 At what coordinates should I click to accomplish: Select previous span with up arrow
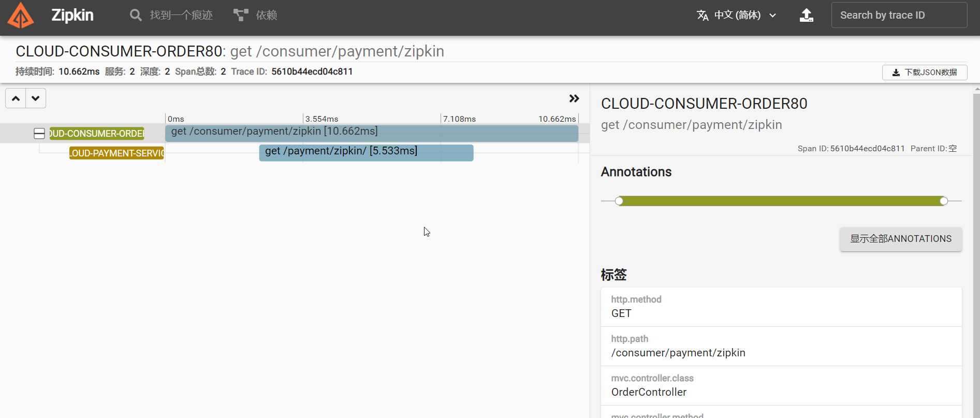(16, 98)
